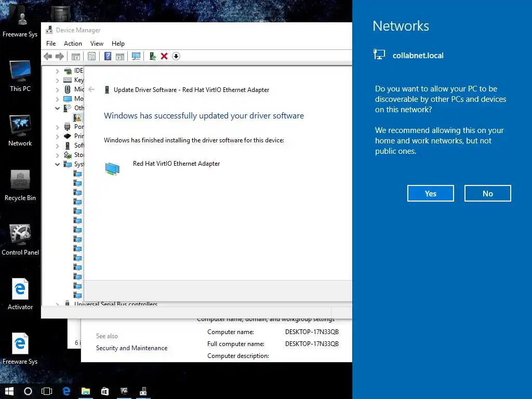Open the bottom Freeware Sys desktop shortcut

20,349
